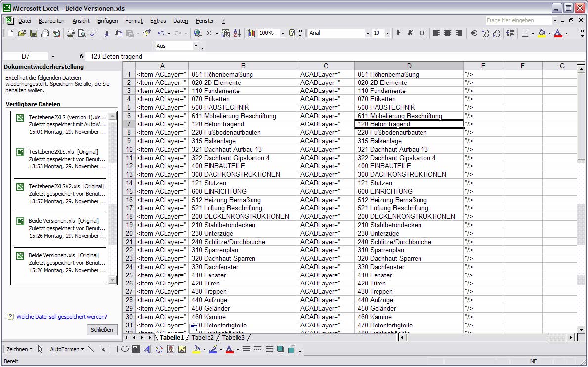Print using the printer icon
This screenshot has width=588, height=367.
pyautogui.click(x=70, y=34)
